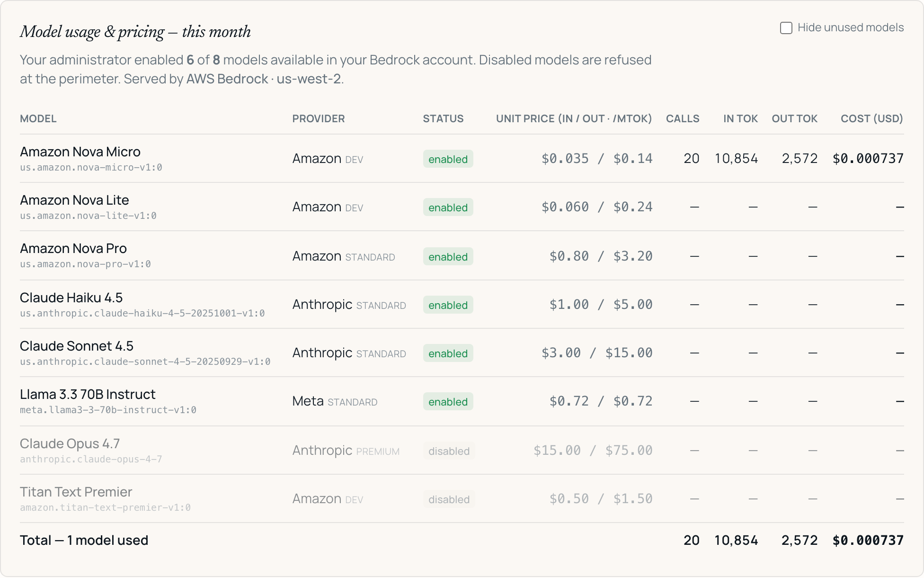Click the enabled badge for Claude Haiku 4.5
This screenshot has height=578, width=924.
pyautogui.click(x=448, y=305)
